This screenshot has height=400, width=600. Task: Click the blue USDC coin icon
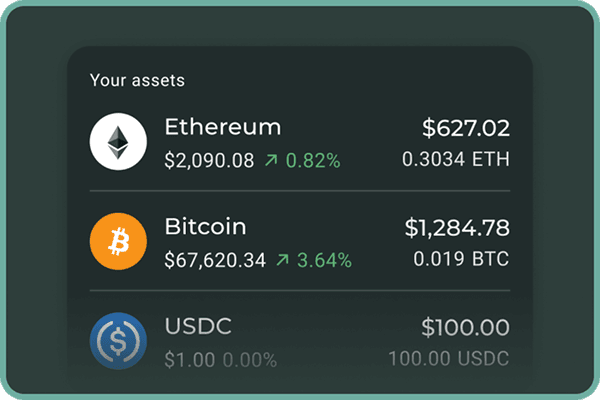[x=118, y=342]
